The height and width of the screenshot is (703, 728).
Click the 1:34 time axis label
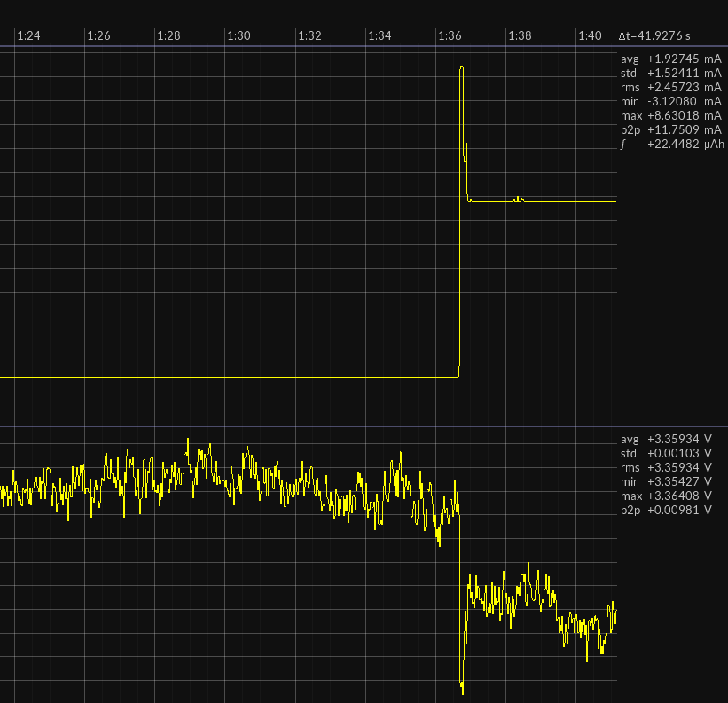[380, 35]
